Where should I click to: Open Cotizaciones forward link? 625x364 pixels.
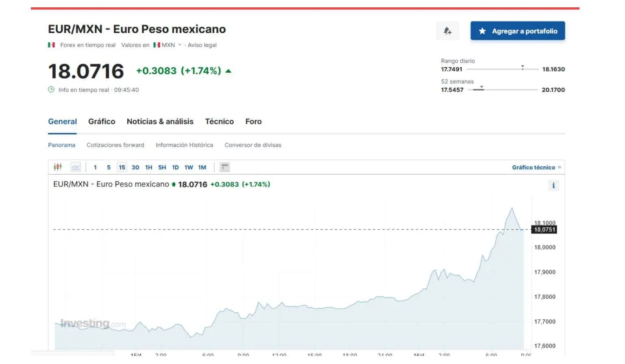pos(115,145)
